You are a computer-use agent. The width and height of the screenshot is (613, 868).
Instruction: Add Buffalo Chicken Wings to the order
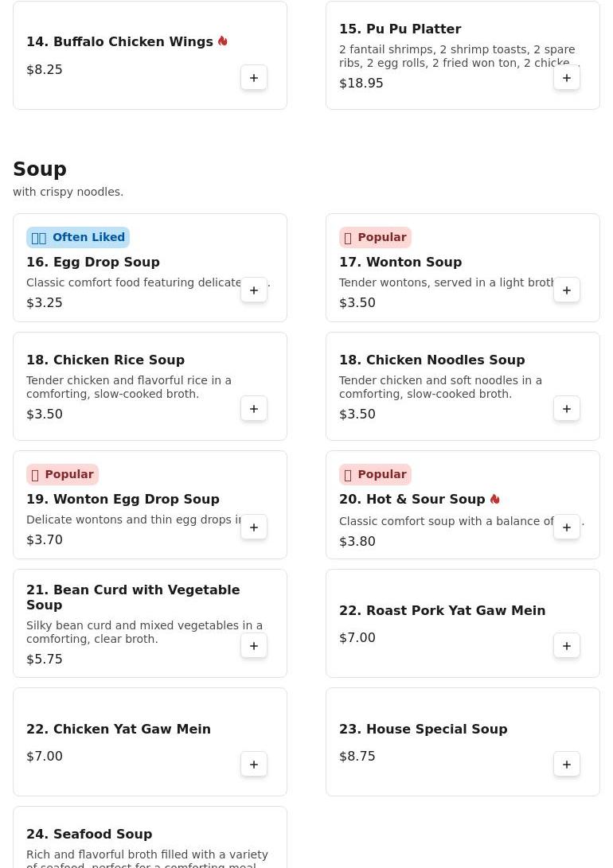pyautogui.click(x=254, y=78)
